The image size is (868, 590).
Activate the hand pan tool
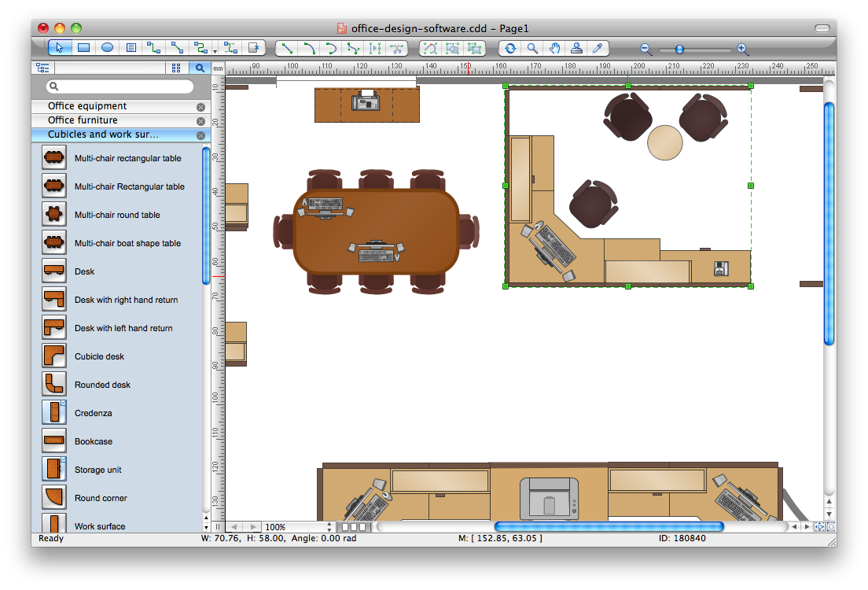point(554,48)
